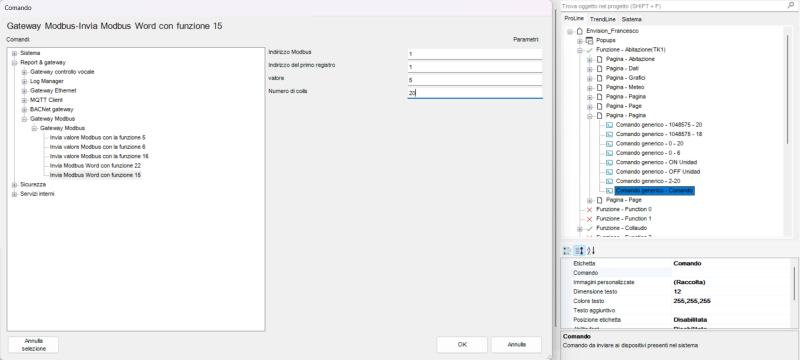Click page icon of Pagina - Meteo

coord(599,87)
